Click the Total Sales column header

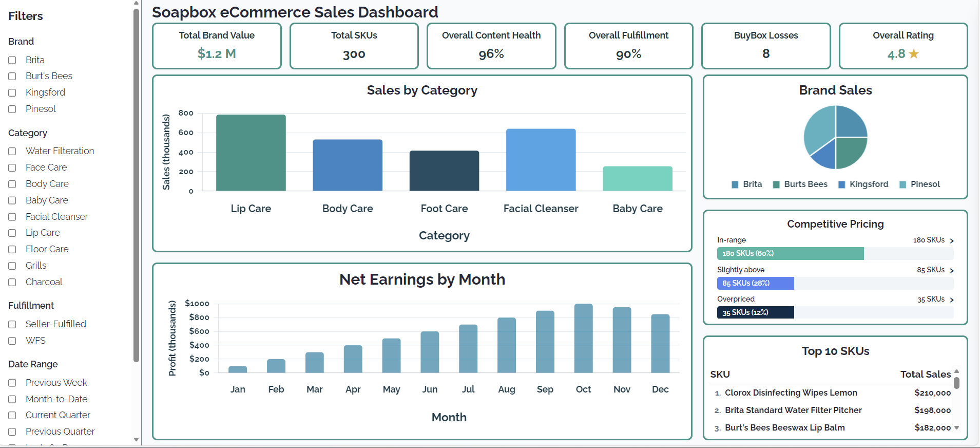(926, 375)
